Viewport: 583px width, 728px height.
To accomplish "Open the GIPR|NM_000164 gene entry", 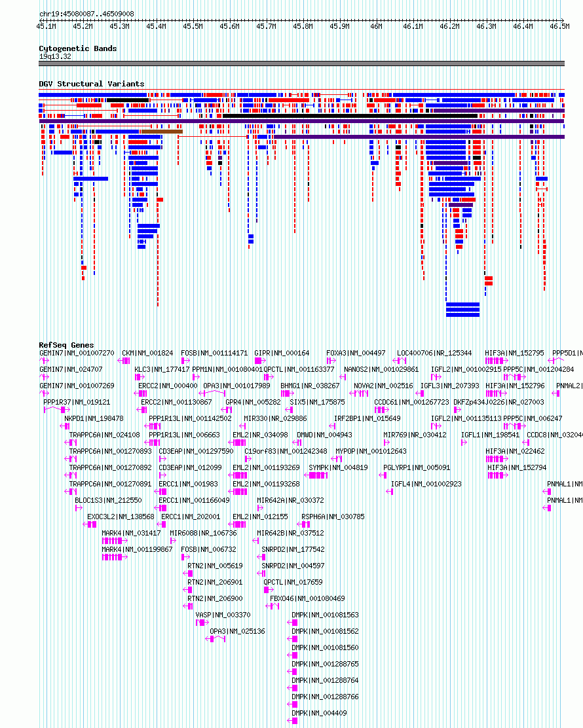I will point(282,353).
